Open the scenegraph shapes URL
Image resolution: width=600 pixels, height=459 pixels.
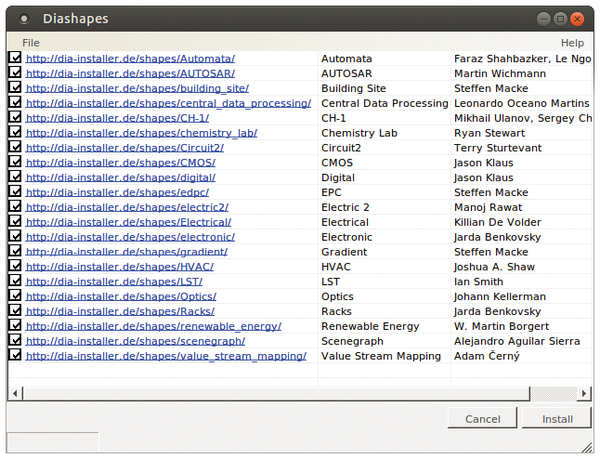pyautogui.click(x=135, y=341)
